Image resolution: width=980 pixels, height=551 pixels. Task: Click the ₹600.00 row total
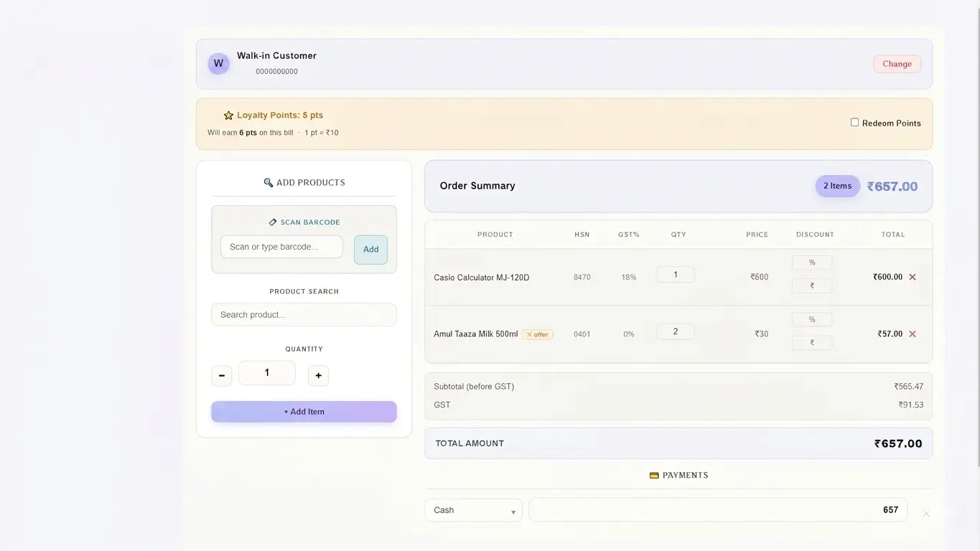887,277
